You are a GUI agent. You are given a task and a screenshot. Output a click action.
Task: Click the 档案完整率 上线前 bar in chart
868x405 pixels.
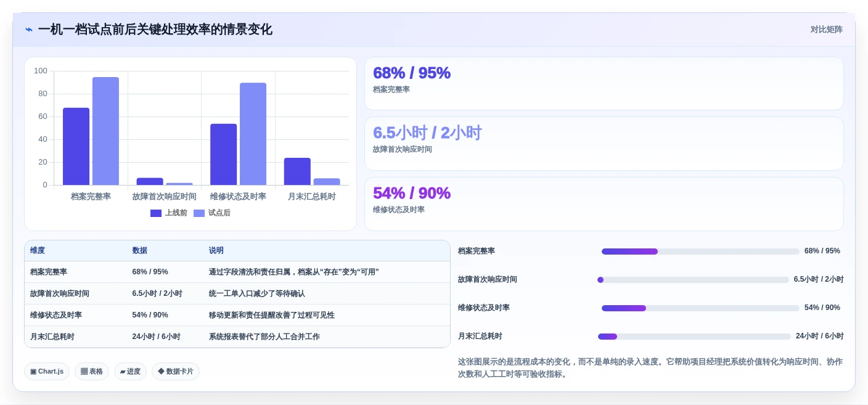click(76, 147)
